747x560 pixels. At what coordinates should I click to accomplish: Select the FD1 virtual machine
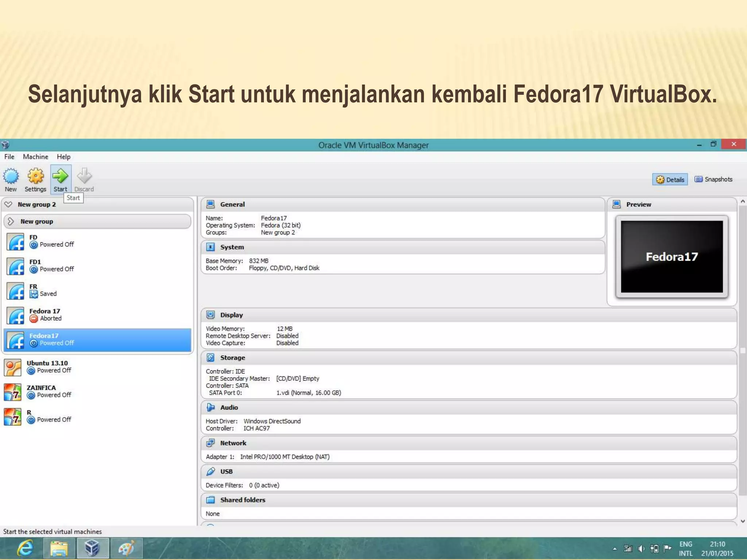pyautogui.click(x=97, y=266)
